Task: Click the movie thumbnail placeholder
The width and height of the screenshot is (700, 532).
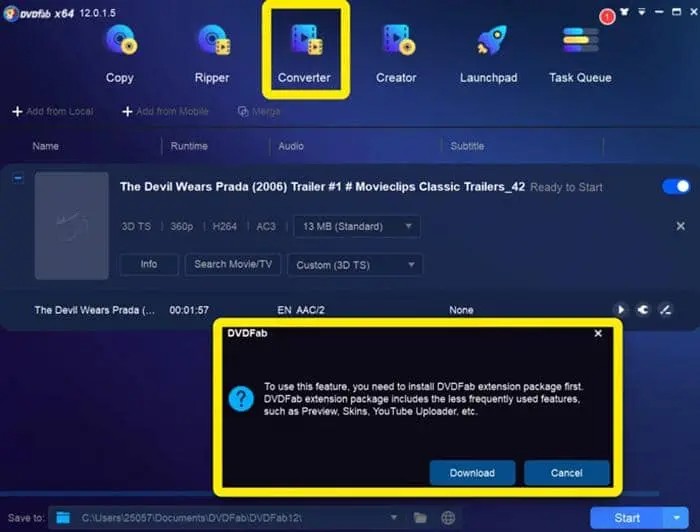Action: click(71, 226)
